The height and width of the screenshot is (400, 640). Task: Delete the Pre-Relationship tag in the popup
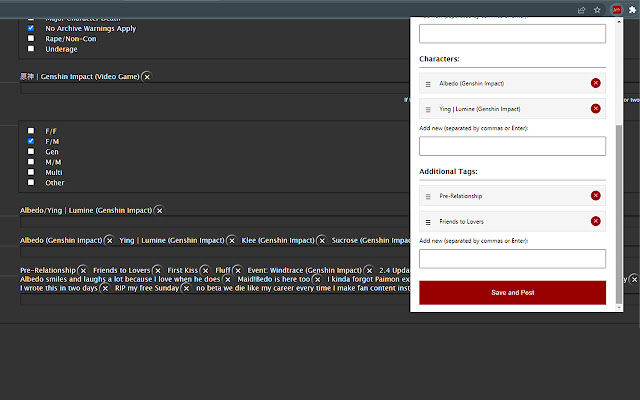pos(596,196)
